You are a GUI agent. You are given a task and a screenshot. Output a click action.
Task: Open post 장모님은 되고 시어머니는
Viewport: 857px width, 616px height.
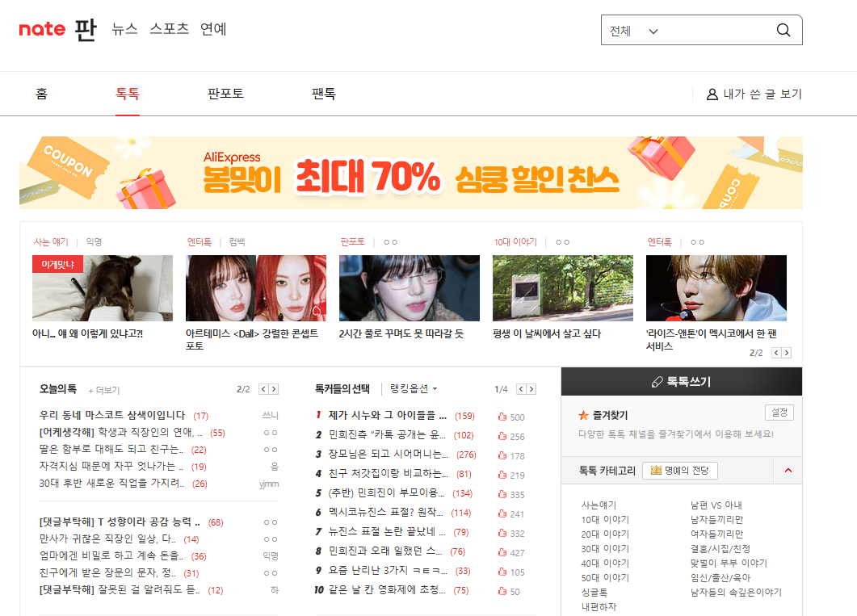[388, 454]
